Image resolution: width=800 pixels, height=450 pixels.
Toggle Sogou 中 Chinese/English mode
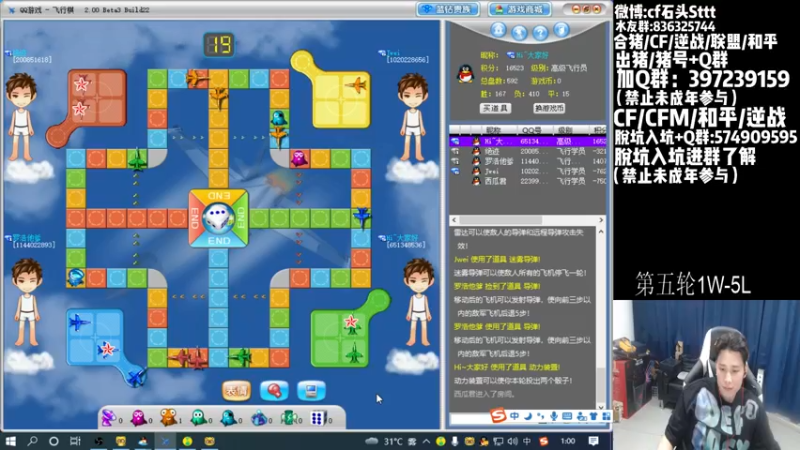pyautogui.click(x=514, y=416)
